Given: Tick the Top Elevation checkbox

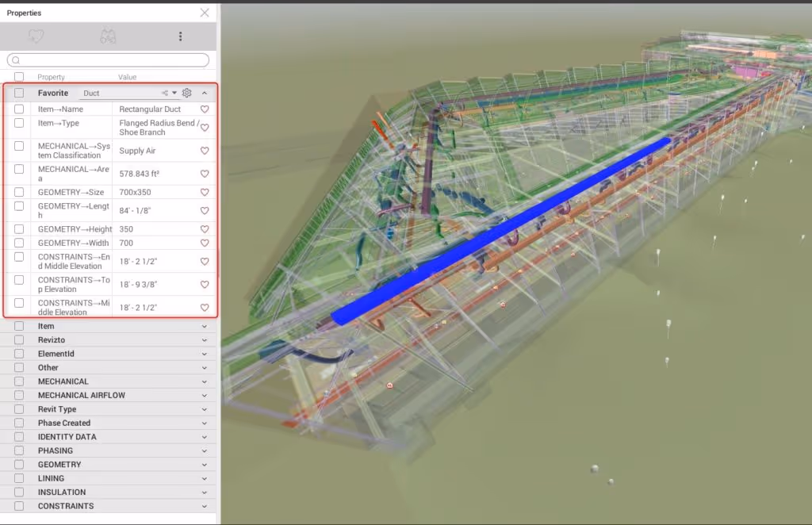Looking at the screenshot, I should coord(19,280).
